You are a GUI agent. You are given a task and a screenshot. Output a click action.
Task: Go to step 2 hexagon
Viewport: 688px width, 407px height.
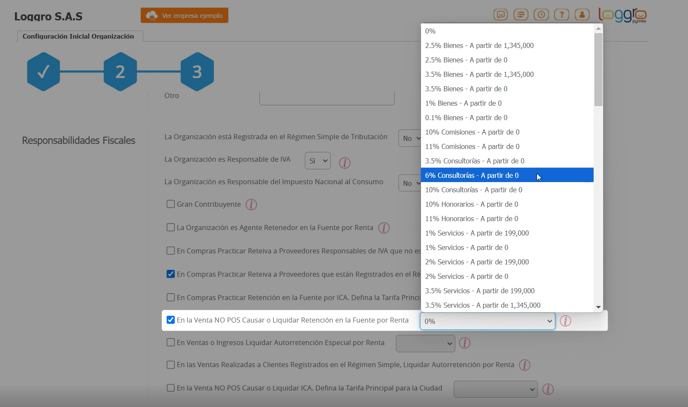pyautogui.click(x=120, y=71)
